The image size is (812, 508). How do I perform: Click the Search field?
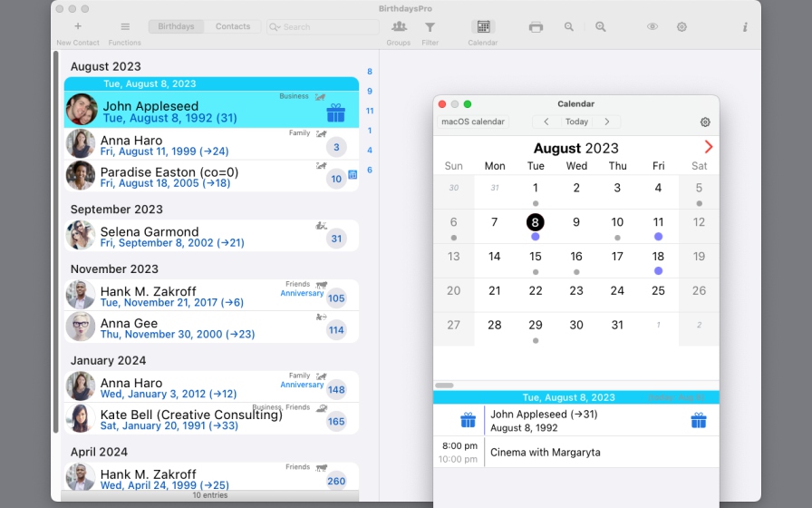click(323, 27)
